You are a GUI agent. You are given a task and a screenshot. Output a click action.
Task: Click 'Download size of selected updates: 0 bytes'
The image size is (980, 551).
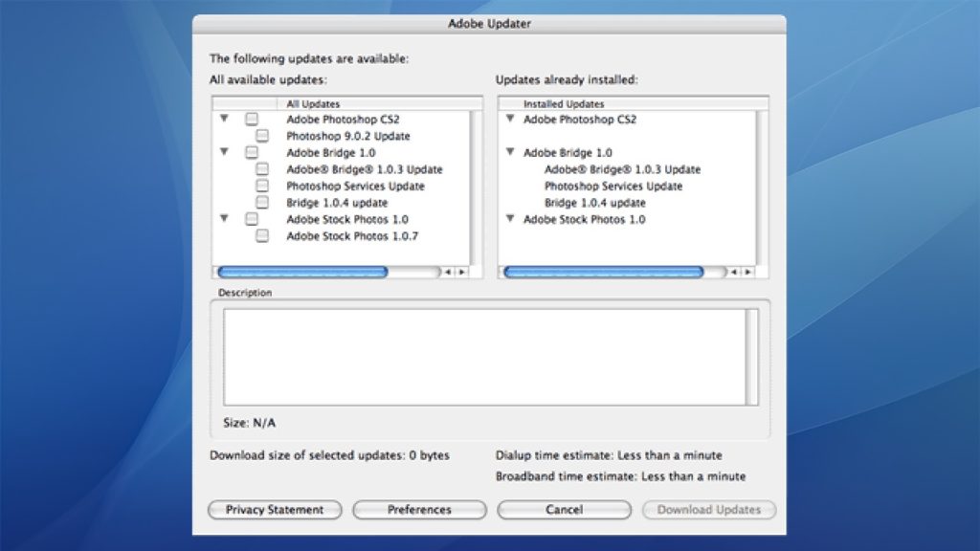(329, 455)
